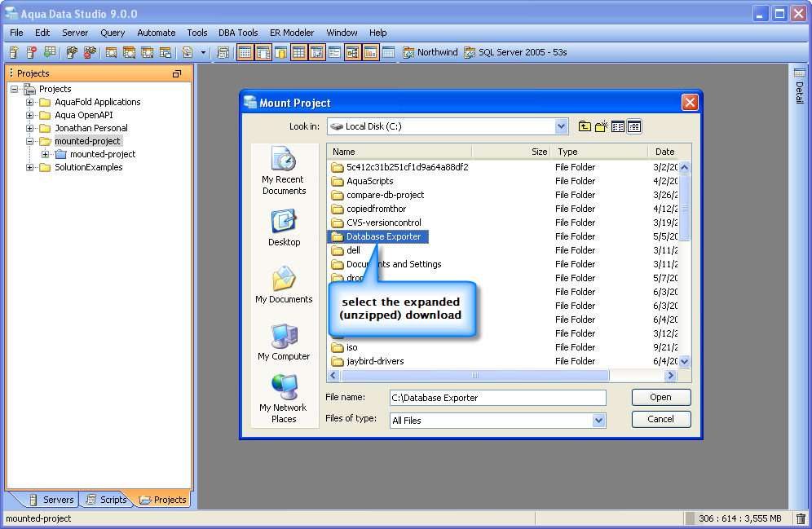Open My Recent Documents place
The image size is (812, 529).
point(284,171)
